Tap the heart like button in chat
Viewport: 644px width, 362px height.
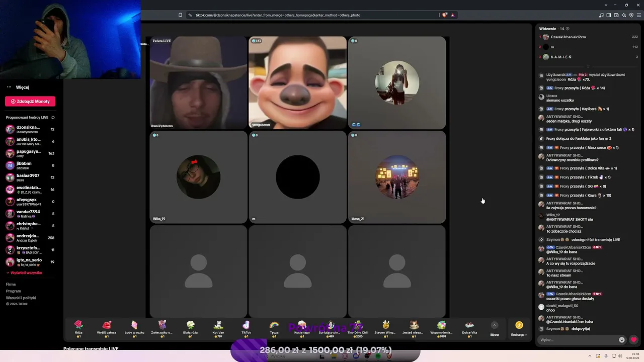(633, 340)
